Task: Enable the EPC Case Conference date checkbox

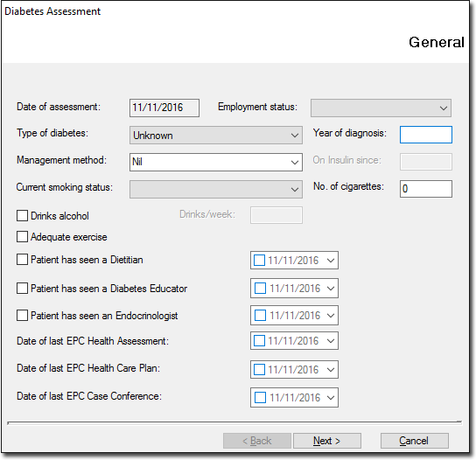Action: pyautogui.click(x=260, y=398)
